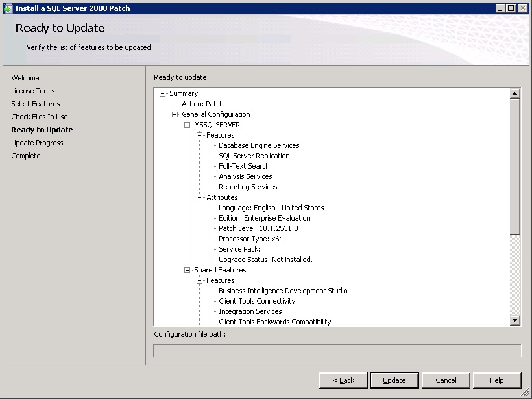Select the 'Reporting Services' row

pos(248,187)
